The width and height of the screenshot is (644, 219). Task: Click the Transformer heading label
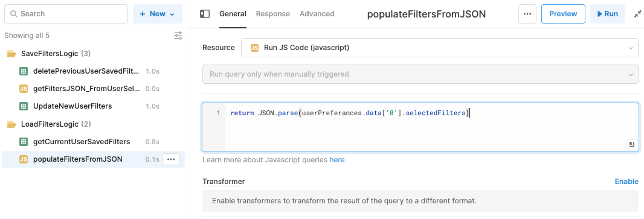click(224, 182)
